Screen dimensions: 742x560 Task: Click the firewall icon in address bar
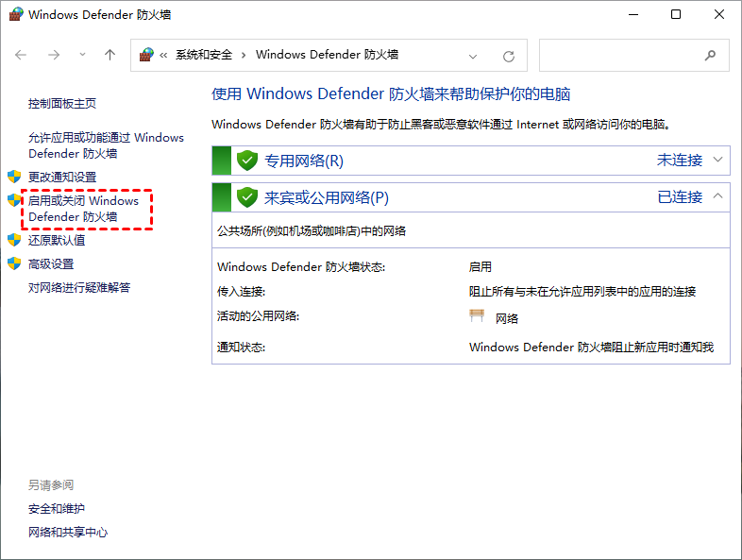pyautogui.click(x=146, y=55)
